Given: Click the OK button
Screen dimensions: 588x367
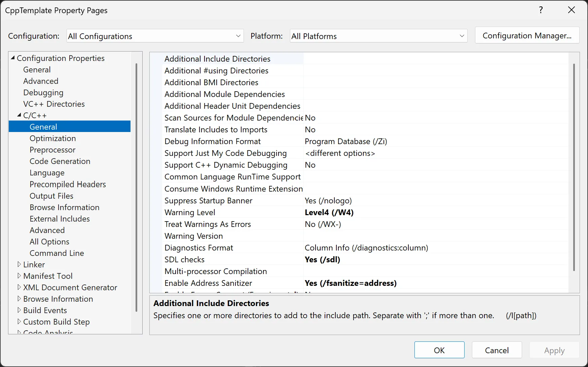Looking at the screenshot, I should coord(439,350).
